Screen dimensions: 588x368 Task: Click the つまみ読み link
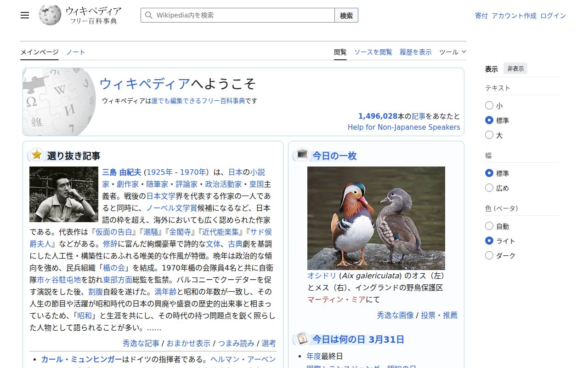coord(236,343)
